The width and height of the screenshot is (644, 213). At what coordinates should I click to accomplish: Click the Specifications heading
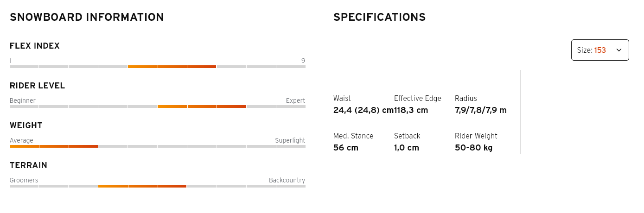(379, 18)
